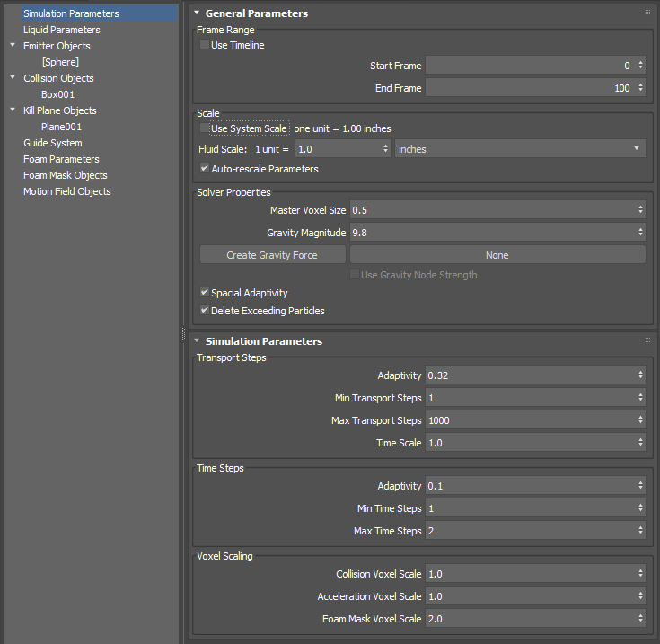Click the End Frame spinner arrows
The height and width of the screenshot is (644, 660).
(640, 88)
